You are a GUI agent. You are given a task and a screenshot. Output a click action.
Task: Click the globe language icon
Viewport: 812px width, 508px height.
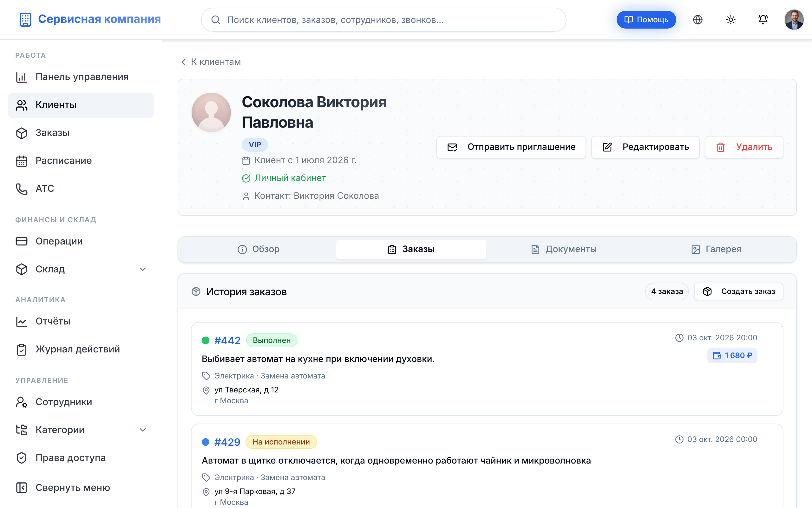click(x=697, y=20)
